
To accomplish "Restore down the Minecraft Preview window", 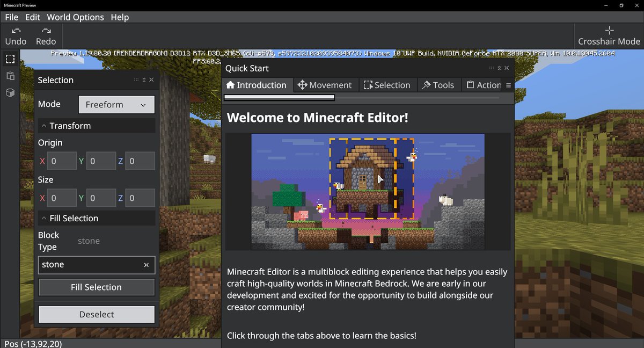I will coord(621,5).
